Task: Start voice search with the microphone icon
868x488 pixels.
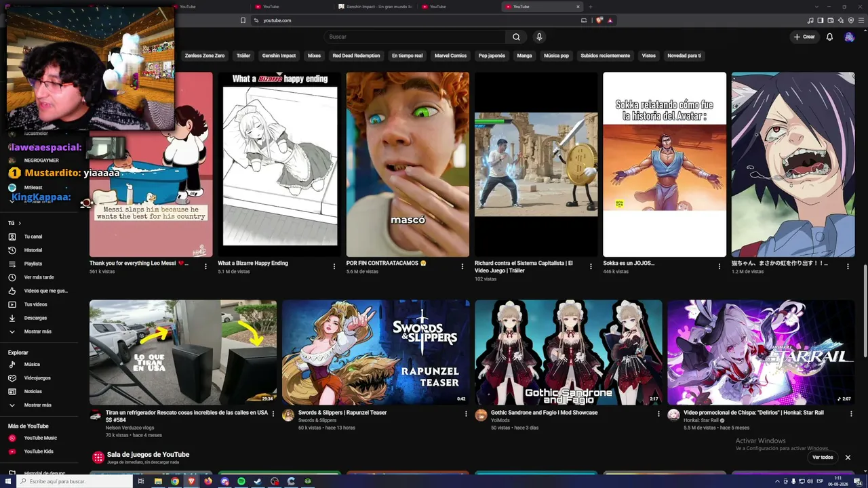Action: click(539, 37)
